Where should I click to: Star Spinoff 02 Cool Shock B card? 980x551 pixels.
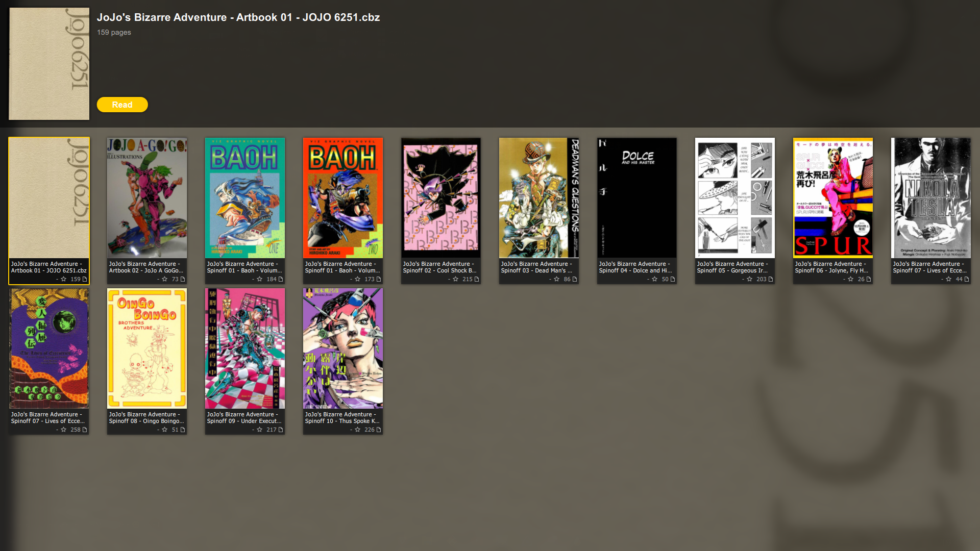coord(456,279)
